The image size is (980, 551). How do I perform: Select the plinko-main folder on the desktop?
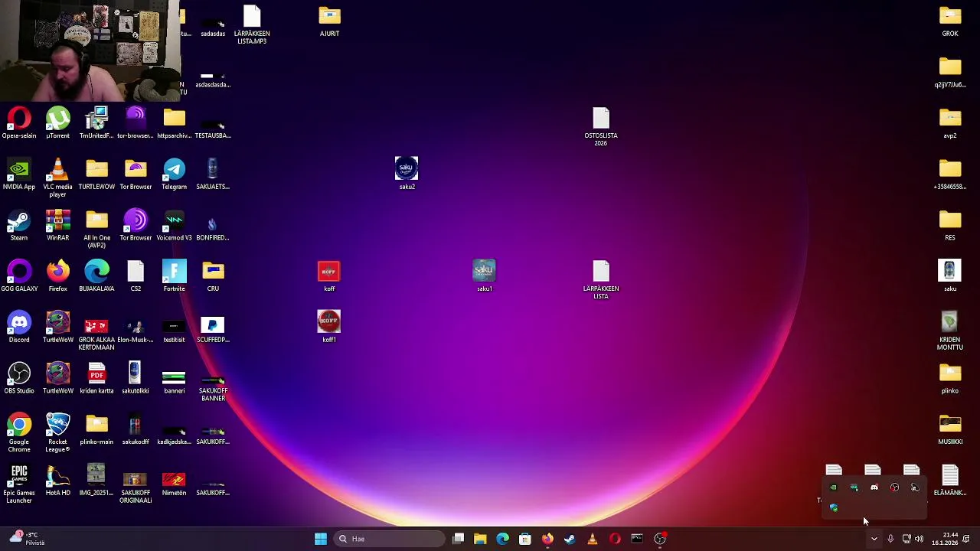pyautogui.click(x=96, y=430)
